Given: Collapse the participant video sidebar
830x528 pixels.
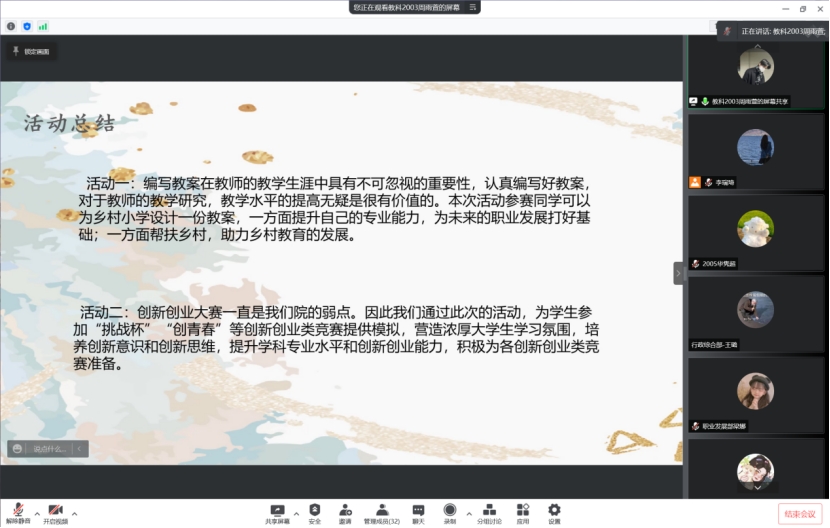Looking at the screenshot, I should (679, 273).
